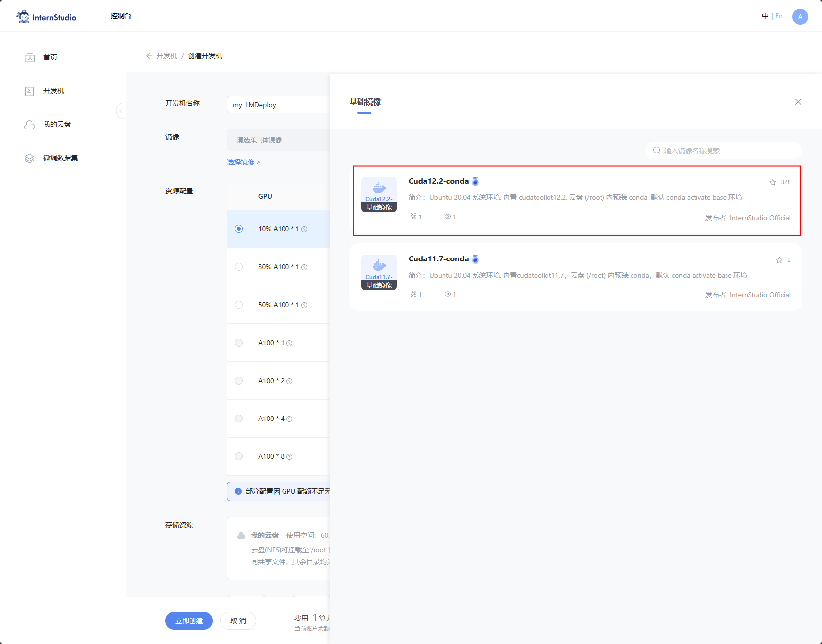Switch language to En

(779, 16)
